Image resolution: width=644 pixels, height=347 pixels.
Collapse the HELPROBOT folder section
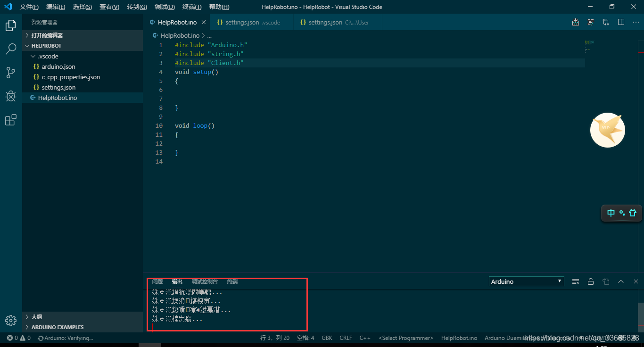(83, 46)
